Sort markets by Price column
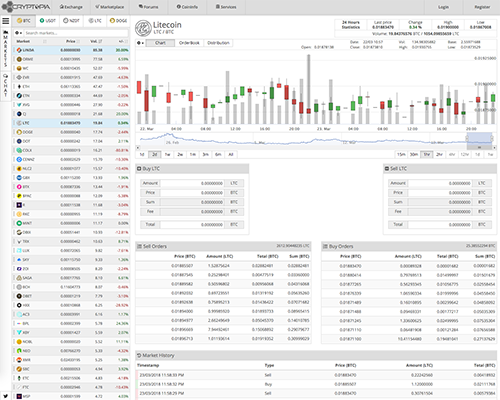This screenshot has height=400, width=500. (73, 41)
